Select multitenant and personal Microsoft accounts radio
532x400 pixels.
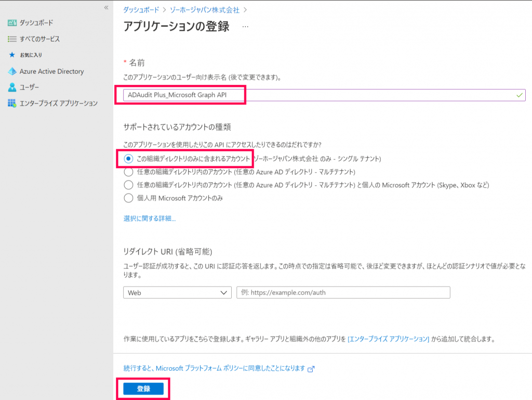coord(128,185)
